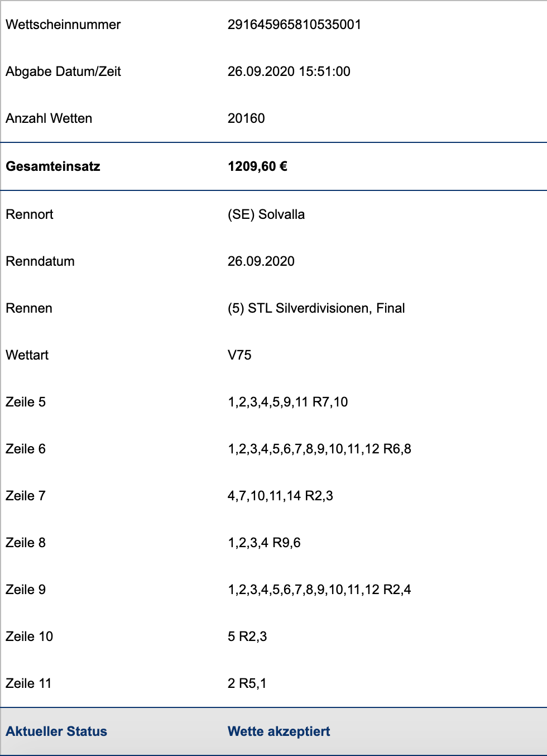Select the Gesamteinsatz heading
The image size is (547, 756).
point(53,166)
